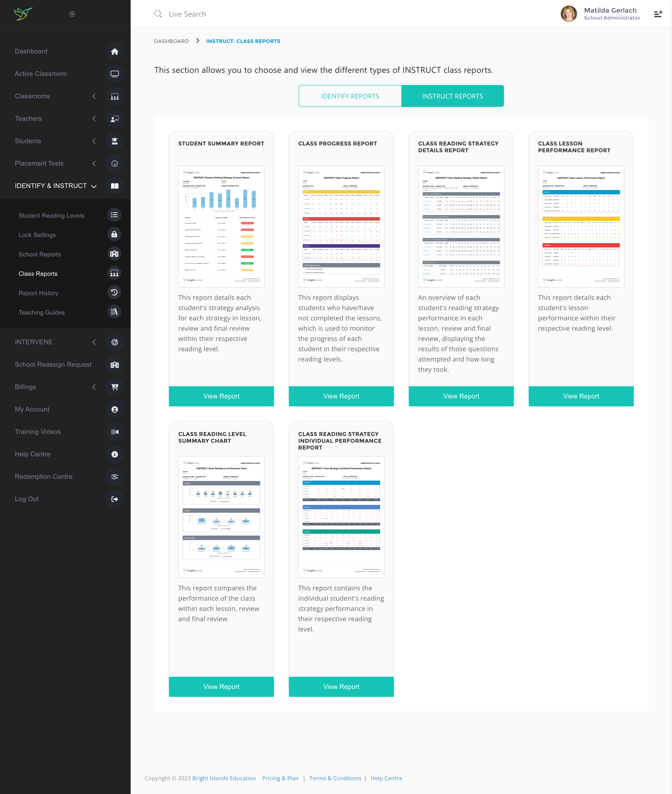Viewport: 672px width, 794px height.
Task: Click the Log Out exit icon
Action: pyautogui.click(x=114, y=499)
